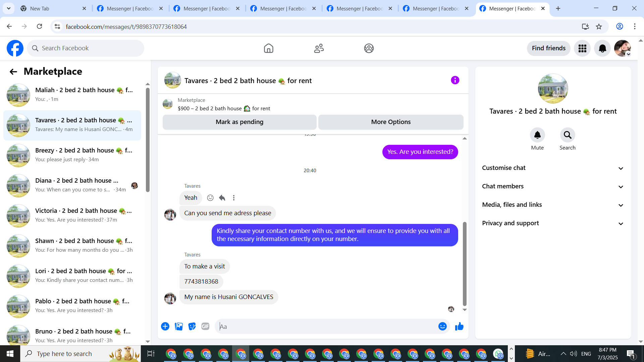644x362 pixels.
Task: Expand the Chat members section
Action: point(553,186)
